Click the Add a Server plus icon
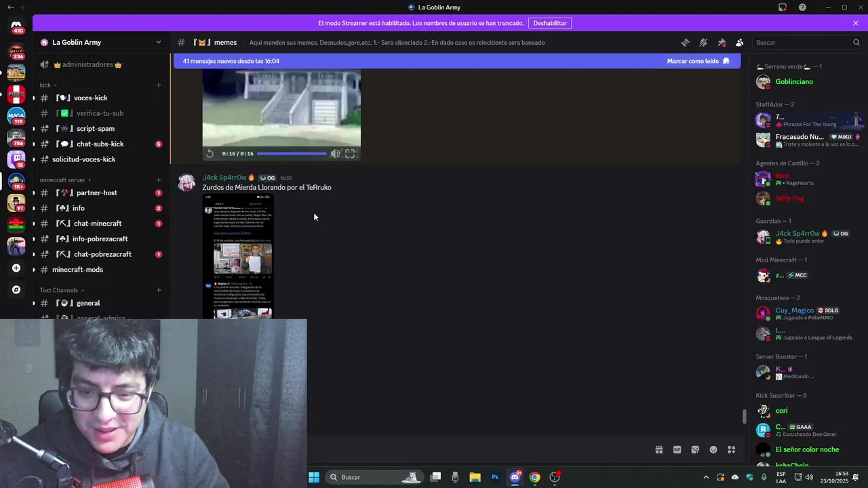 click(16, 268)
